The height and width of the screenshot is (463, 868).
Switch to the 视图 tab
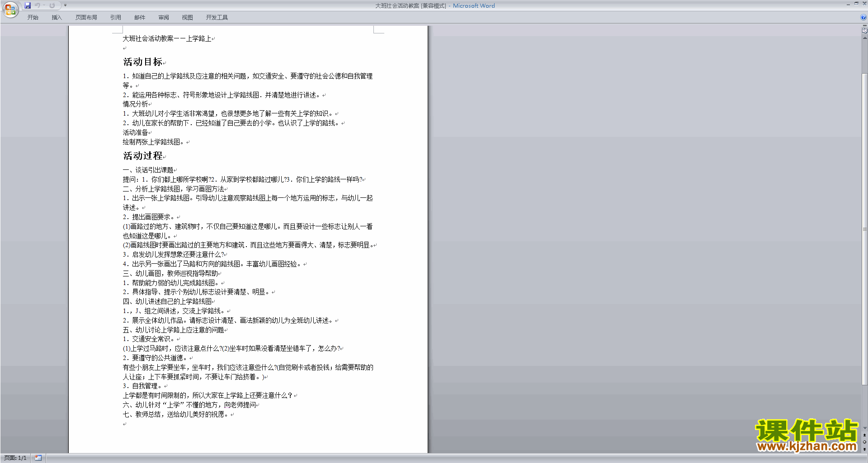point(187,17)
